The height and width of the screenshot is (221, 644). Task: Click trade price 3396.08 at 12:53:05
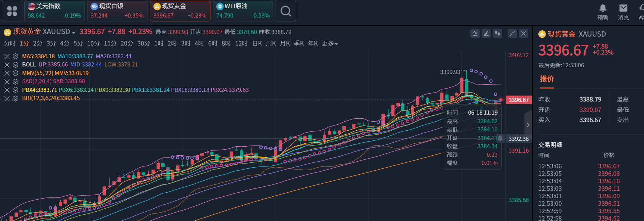(x=609, y=174)
